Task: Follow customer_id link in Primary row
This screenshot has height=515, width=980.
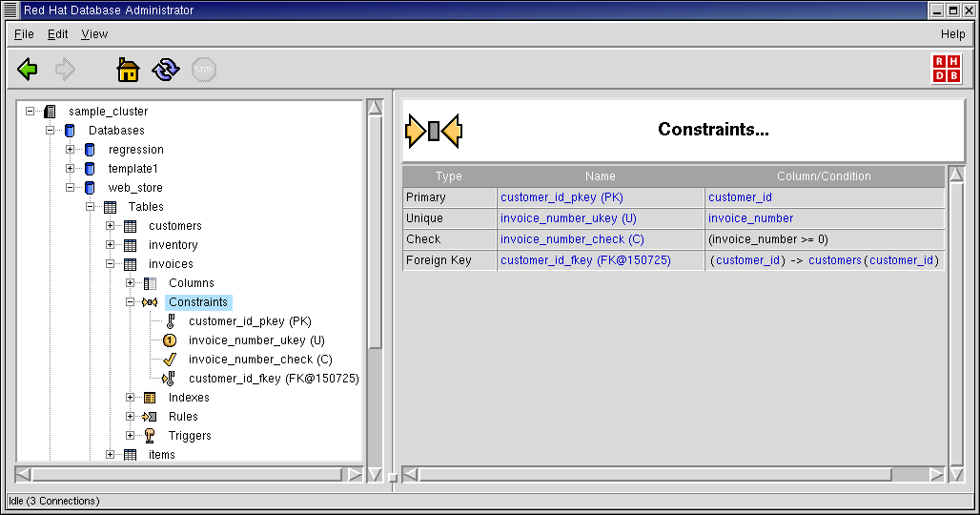Action: 740,197
